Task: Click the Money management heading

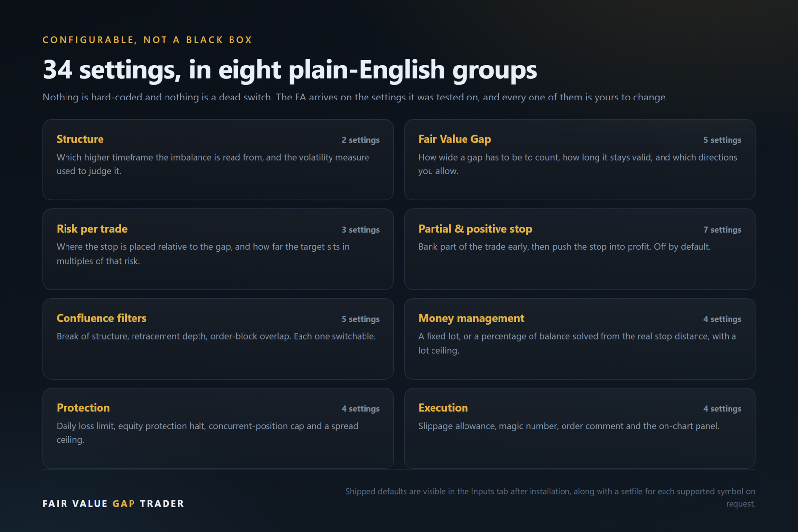Action: pyautogui.click(x=471, y=319)
